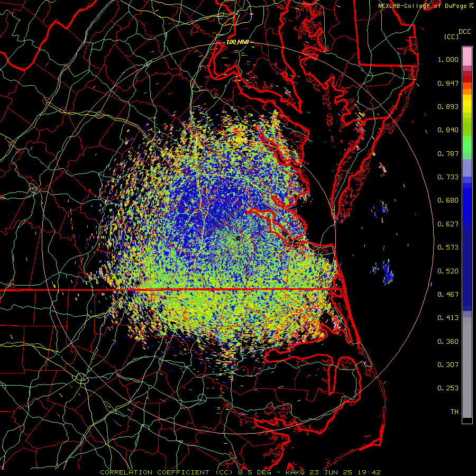Click the 0.520 scale value

tap(448, 271)
